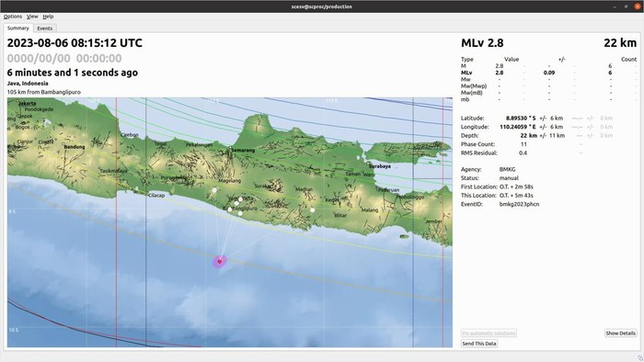Click the latitude value 8.89530 ° S
This screenshot has width=644, height=362.
pos(521,119)
